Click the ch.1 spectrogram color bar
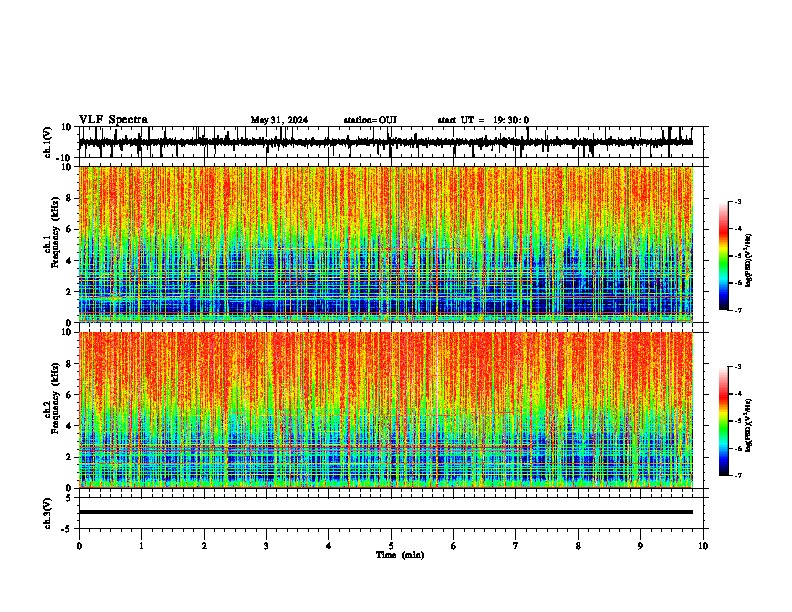 pyautogui.click(x=724, y=256)
